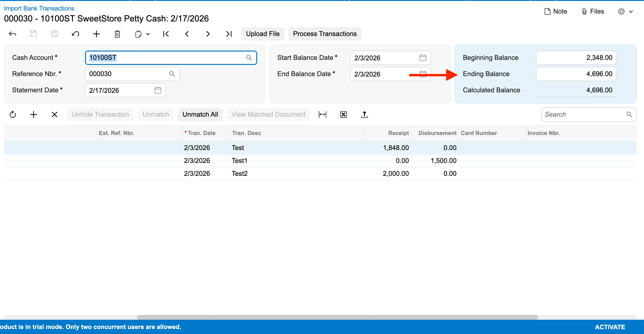This screenshot has height=334, width=644.
Task: Open Start Balance Date calendar picker
Action: 423,57
